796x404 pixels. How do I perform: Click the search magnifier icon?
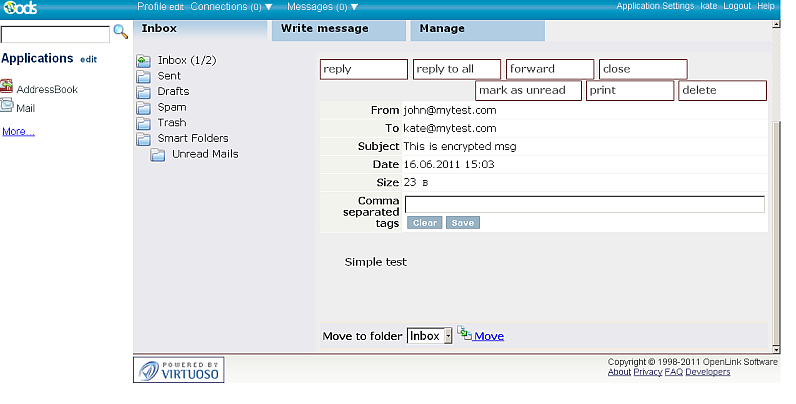[120, 32]
